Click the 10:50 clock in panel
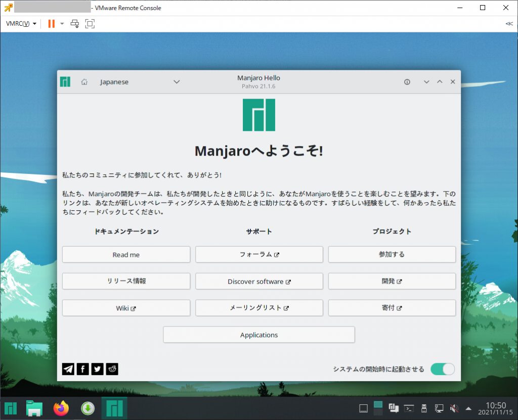 [495, 409]
